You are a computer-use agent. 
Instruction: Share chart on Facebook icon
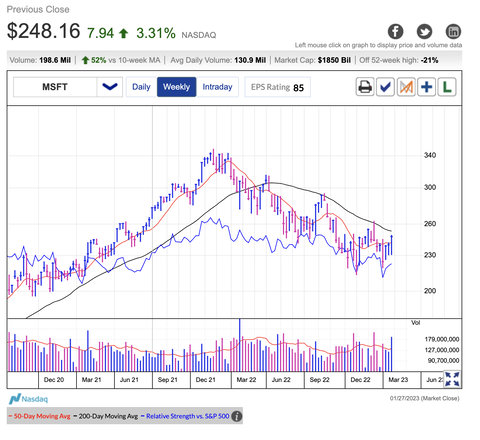click(x=395, y=32)
